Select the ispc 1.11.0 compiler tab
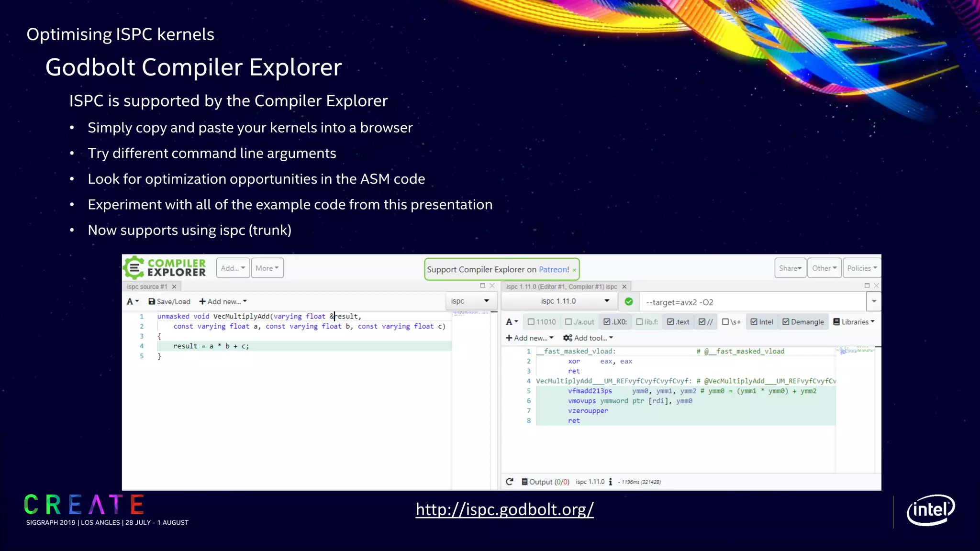 [561, 287]
